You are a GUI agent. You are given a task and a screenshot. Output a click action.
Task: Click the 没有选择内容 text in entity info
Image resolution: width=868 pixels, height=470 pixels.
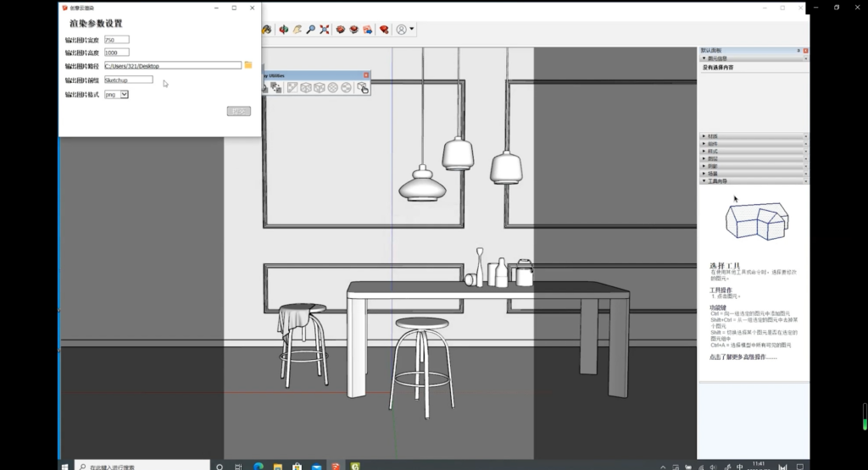pyautogui.click(x=718, y=68)
